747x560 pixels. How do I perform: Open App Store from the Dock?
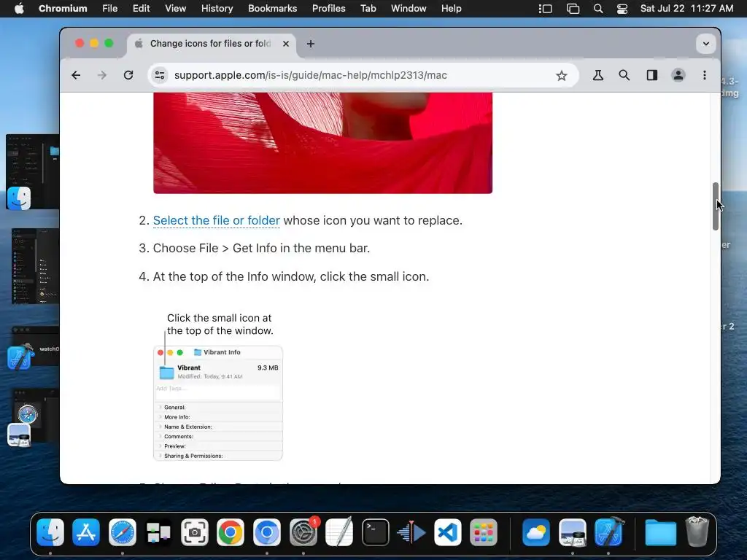86,532
